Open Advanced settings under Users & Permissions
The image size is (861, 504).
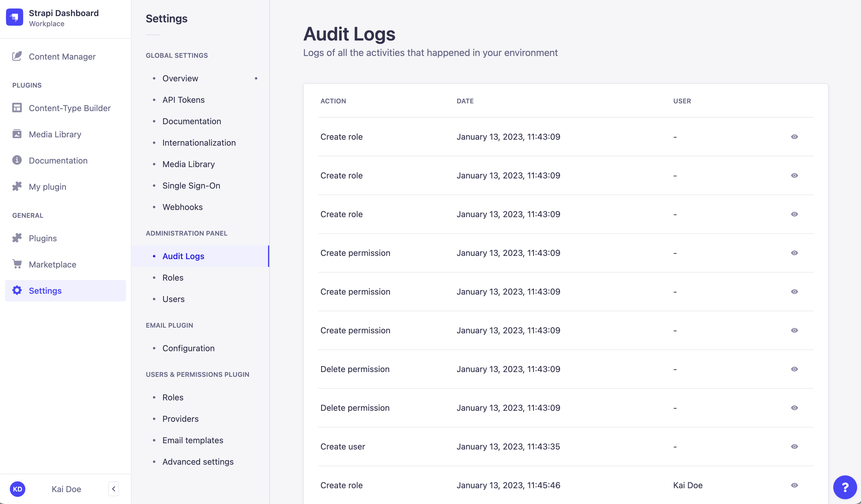[198, 462]
